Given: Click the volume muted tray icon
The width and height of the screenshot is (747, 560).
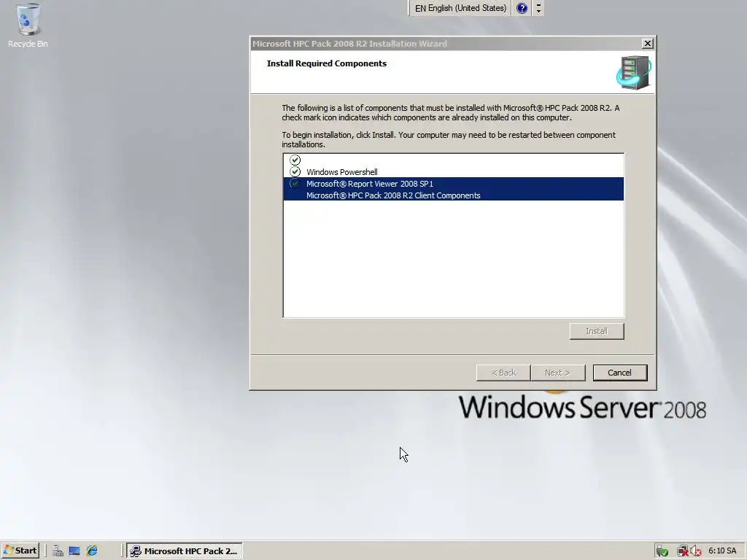Looking at the screenshot, I should (695, 551).
